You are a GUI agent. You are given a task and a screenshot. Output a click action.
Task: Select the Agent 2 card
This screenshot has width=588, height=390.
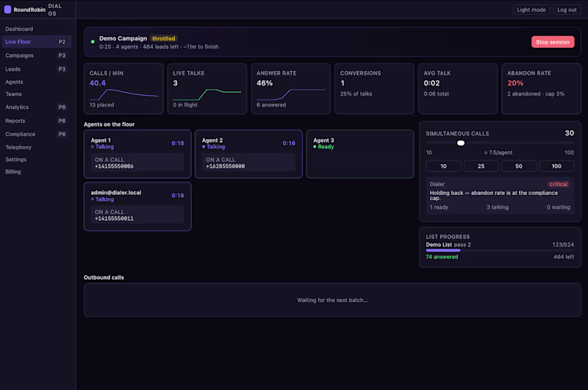(x=248, y=154)
